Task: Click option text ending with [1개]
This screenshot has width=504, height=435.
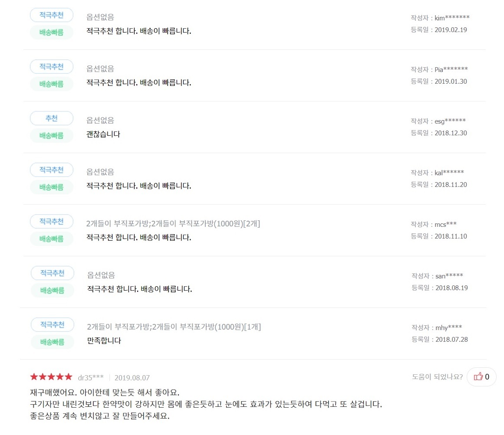Action: tap(174, 327)
